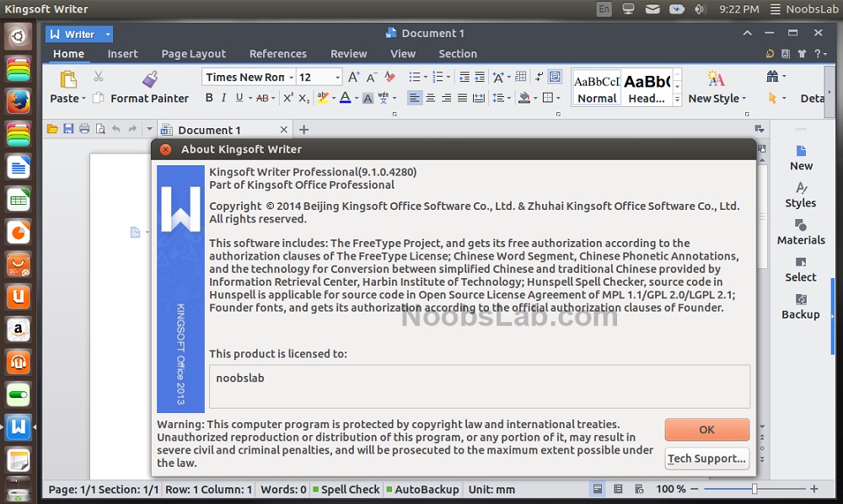Apply subscript formatting
The height and width of the screenshot is (504, 843).
(303, 98)
